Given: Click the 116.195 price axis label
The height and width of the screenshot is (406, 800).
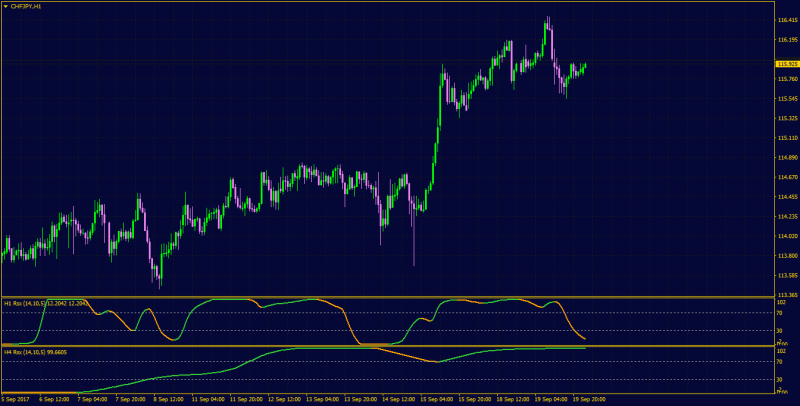Looking at the screenshot, I should point(787,40).
